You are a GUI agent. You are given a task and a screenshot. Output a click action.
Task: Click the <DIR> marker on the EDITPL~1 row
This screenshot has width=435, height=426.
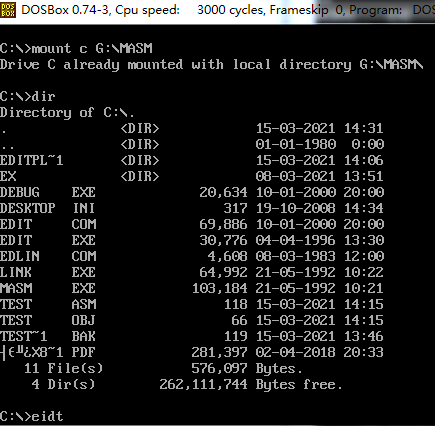tap(140, 160)
